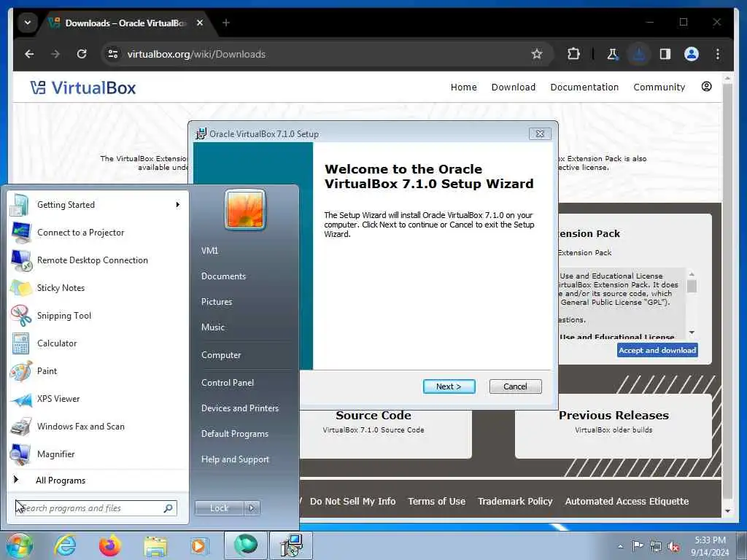This screenshot has width=747, height=560.
Task: Bookmark this page with the star icon
Action: 537,54
